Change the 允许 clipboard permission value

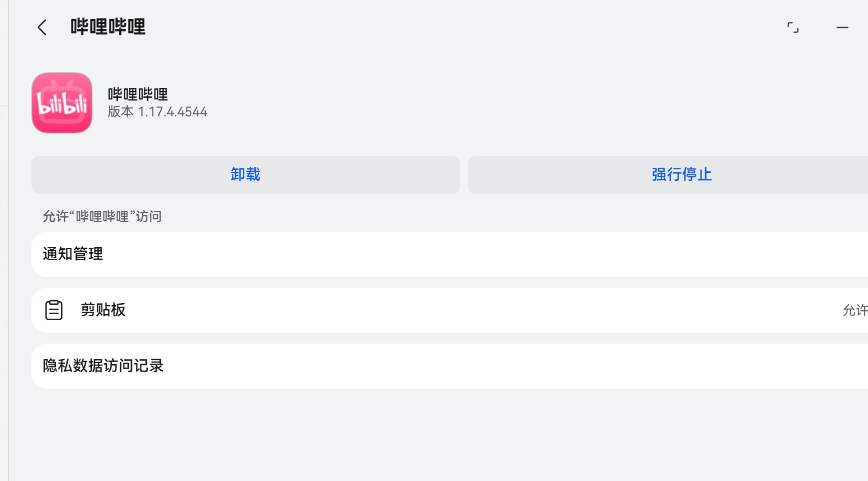(x=855, y=310)
